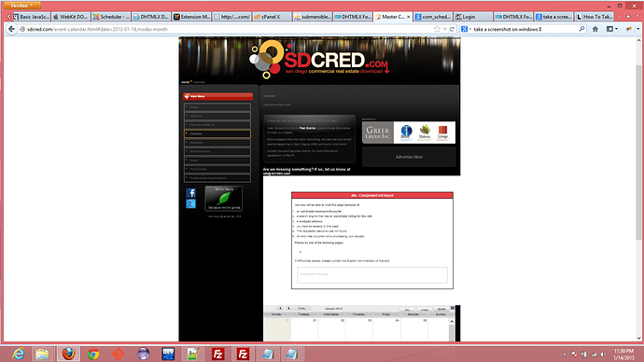Go to previous month with calendar left arrow
The height and width of the screenshot is (362, 644).
pyautogui.click(x=280, y=308)
